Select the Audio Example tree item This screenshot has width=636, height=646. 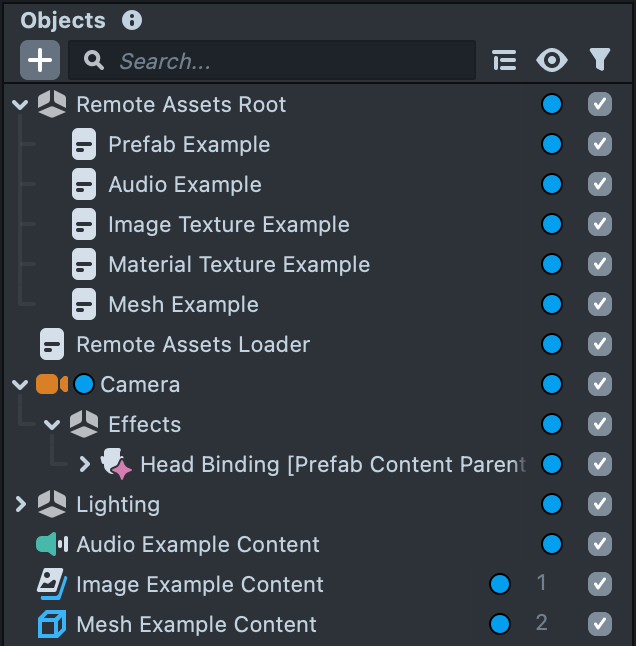pyautogui.click(x=184, y=184)
